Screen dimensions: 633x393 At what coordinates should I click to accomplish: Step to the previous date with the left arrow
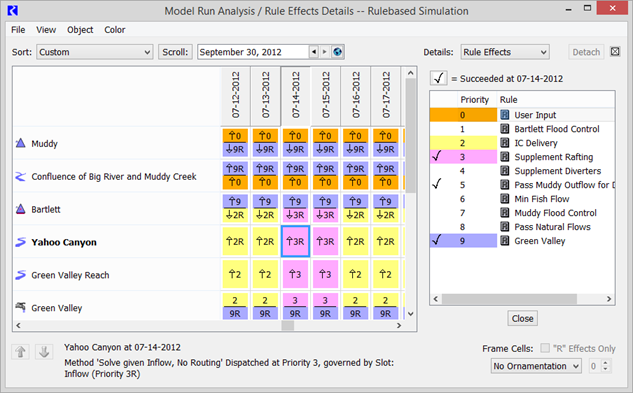point(314,52)
